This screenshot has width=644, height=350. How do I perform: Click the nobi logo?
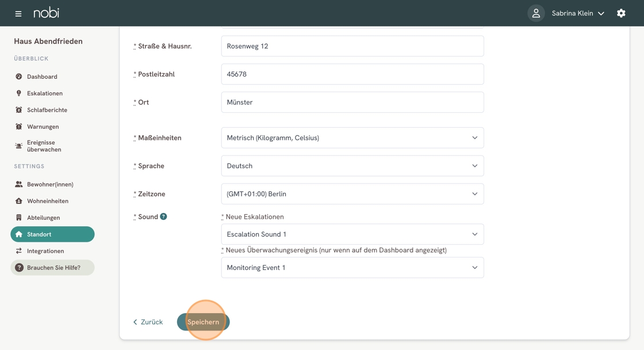click(46, 13)
